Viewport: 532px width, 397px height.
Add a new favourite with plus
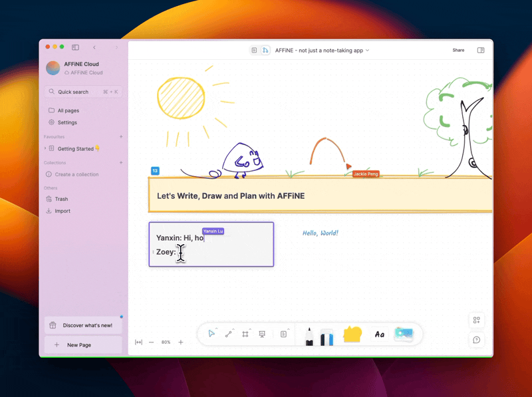pos(121,136)
